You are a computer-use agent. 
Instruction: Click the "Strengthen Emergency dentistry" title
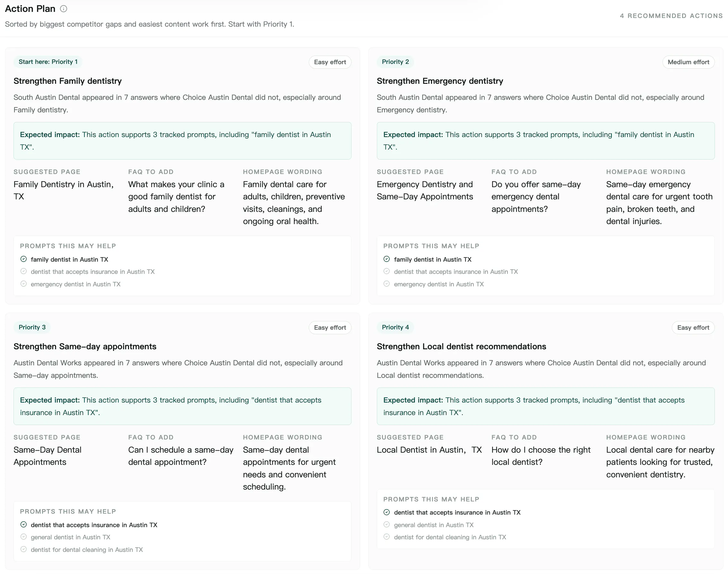tap(440, 81)
